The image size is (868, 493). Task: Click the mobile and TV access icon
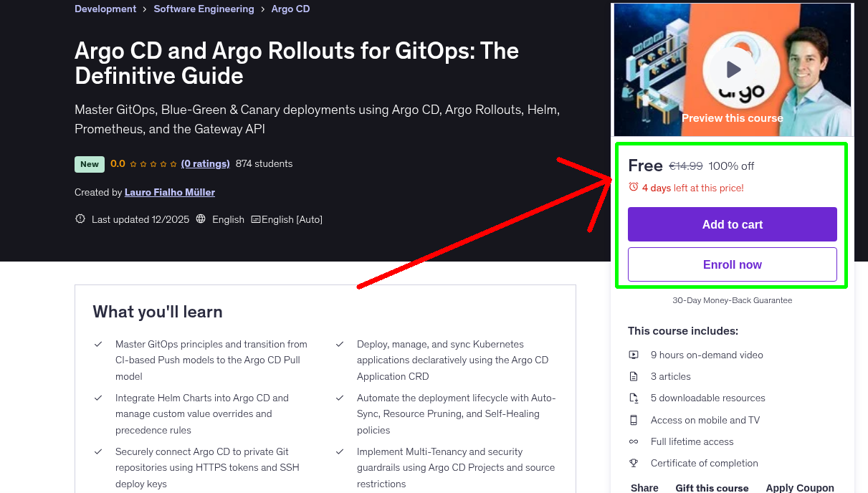[634, 420]
